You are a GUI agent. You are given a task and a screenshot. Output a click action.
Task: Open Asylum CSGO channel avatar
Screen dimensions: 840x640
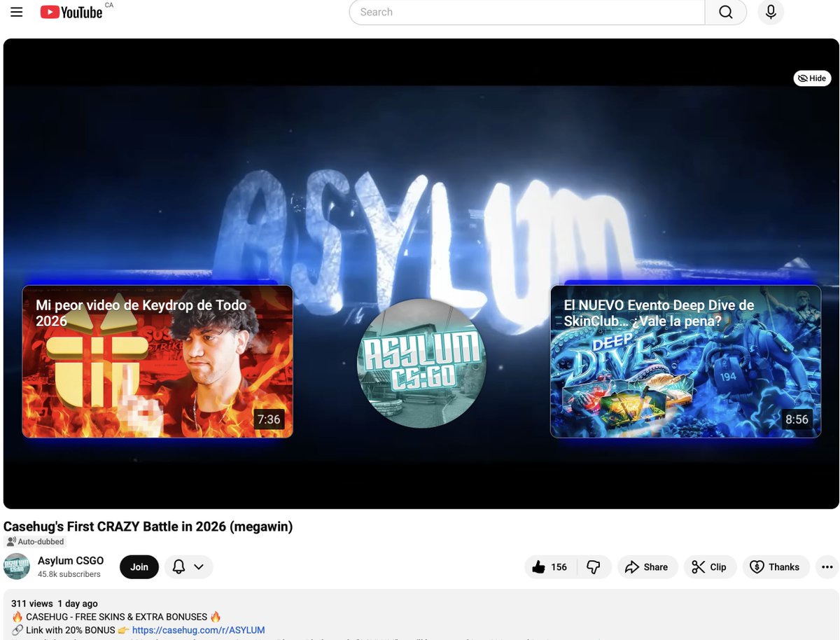point(17,566)
